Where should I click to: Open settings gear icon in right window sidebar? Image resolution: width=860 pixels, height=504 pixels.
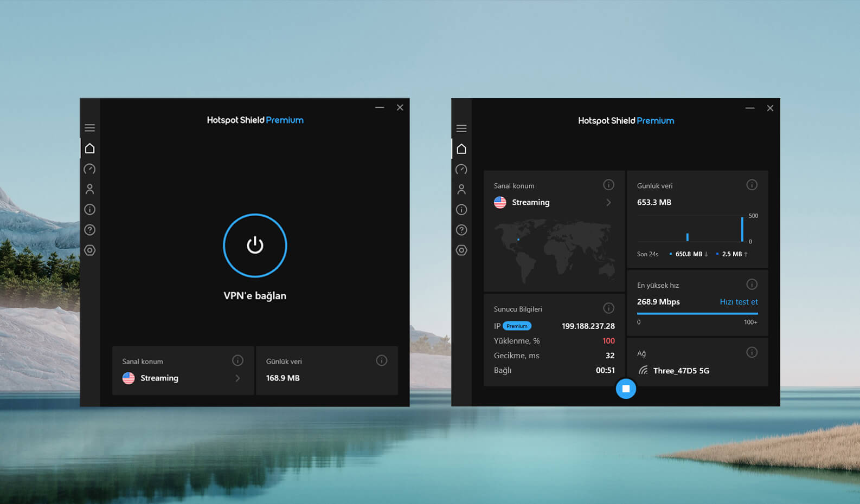tap(461, 250)
